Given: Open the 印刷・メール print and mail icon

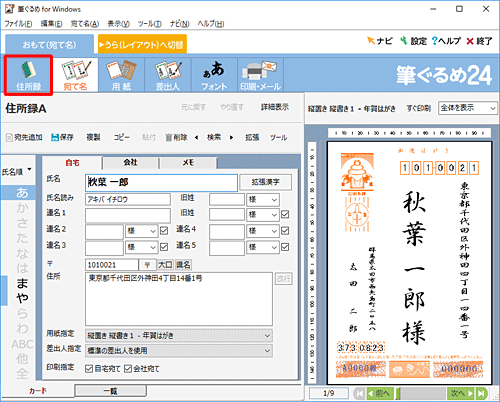Looking at the screenshot, I should 261,75.
